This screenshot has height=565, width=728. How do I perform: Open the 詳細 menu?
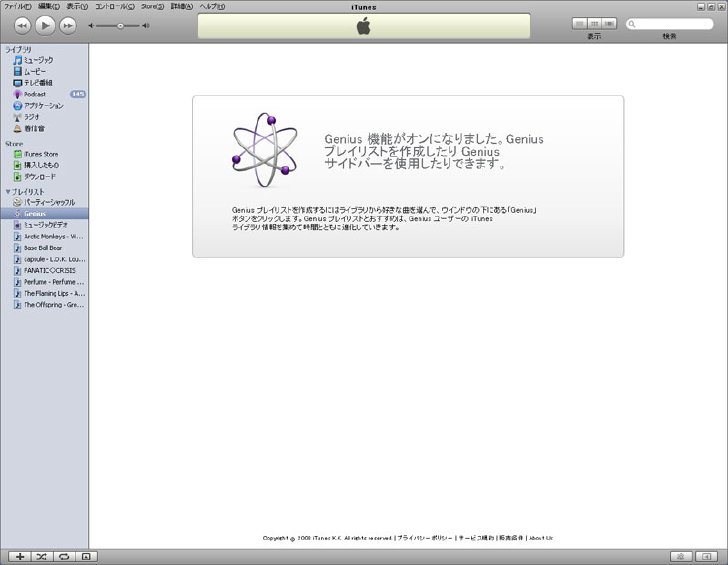click(182, 6)
